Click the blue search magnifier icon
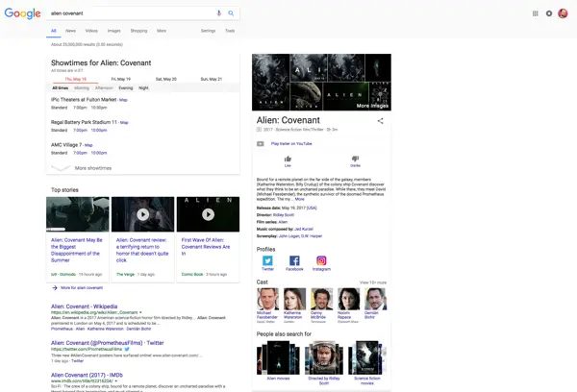This screenshot has height=392, width=577. click(231, 13)
